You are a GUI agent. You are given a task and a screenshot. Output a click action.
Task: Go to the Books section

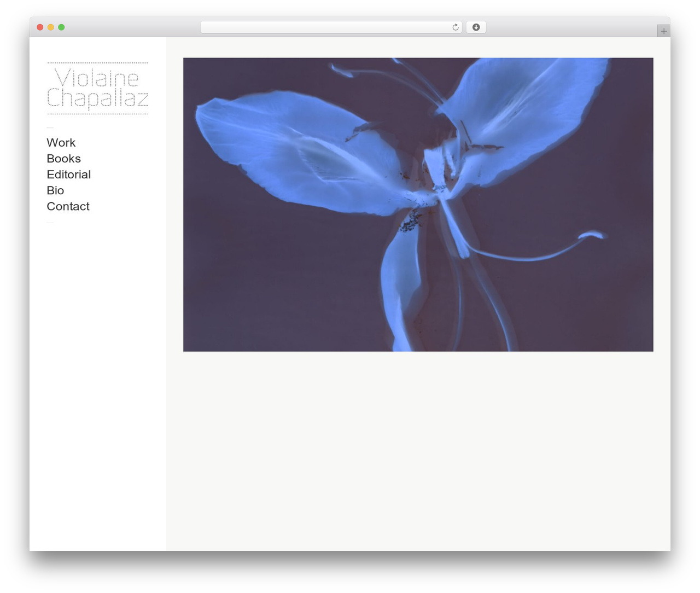tap(64, 159)
